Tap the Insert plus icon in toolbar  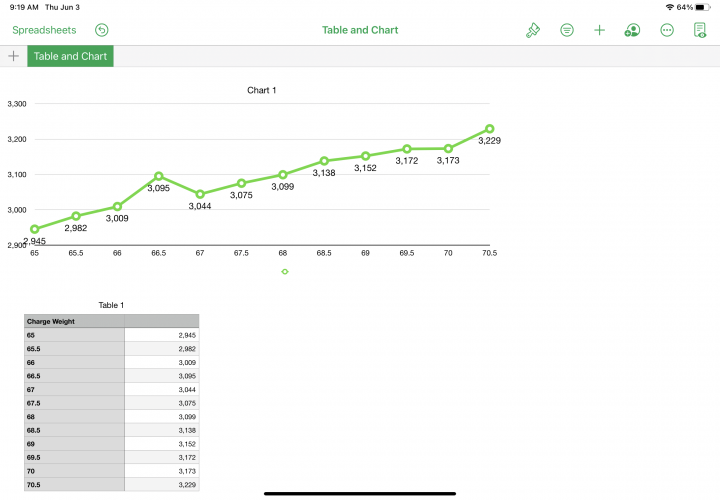tap(600, 30)
